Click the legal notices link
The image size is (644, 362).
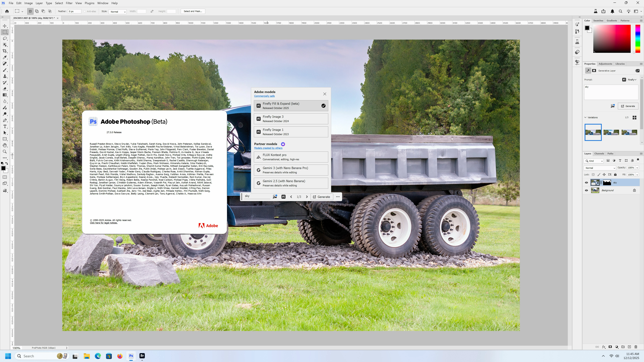tap(104, 223)
